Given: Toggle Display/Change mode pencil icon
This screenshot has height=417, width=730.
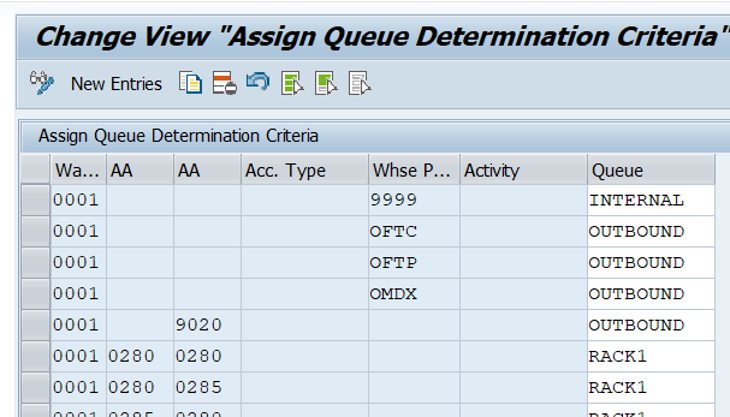Looking at the screenshot, I should click(42, 83).
